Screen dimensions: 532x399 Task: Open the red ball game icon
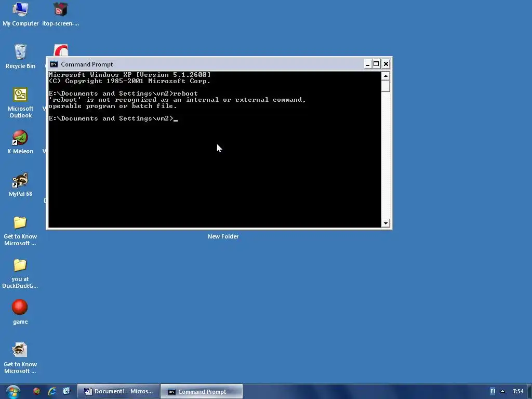coord(20,312)
